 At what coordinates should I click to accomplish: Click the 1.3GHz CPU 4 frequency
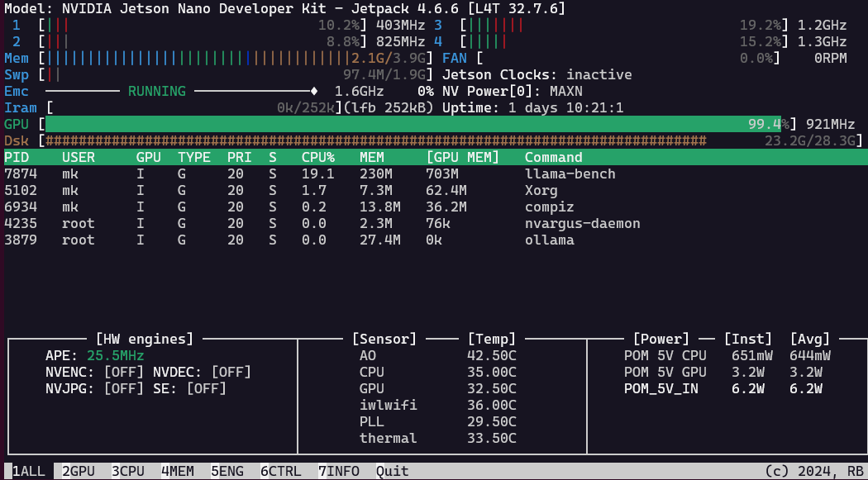(x=822, y=41)
